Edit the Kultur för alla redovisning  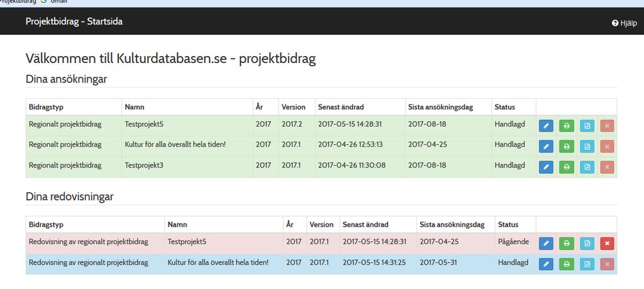click(x=546, y=264)
